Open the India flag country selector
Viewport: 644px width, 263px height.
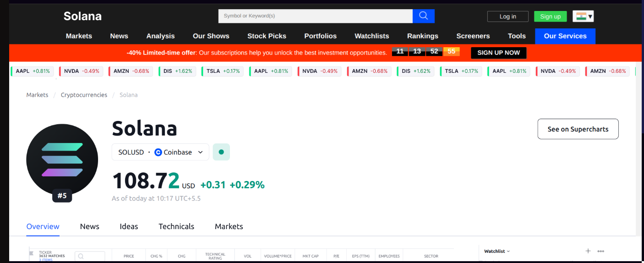(x=583, y=16)
